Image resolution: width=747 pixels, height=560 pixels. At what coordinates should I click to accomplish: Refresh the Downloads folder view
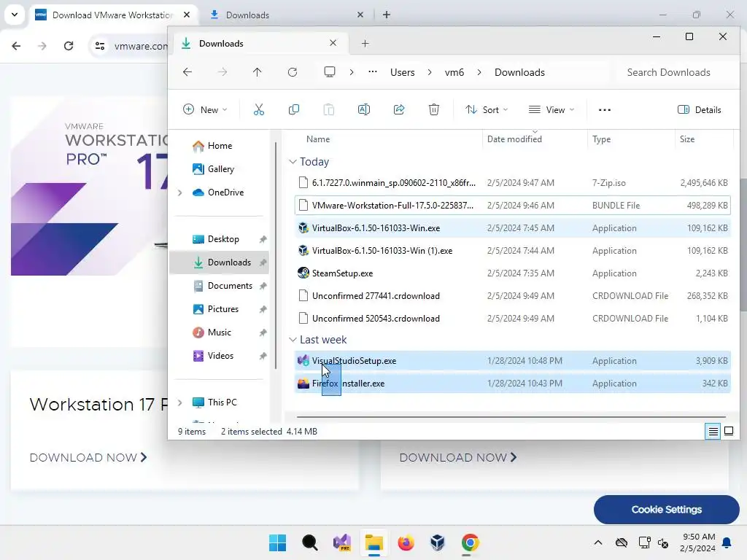pos(293,72)
